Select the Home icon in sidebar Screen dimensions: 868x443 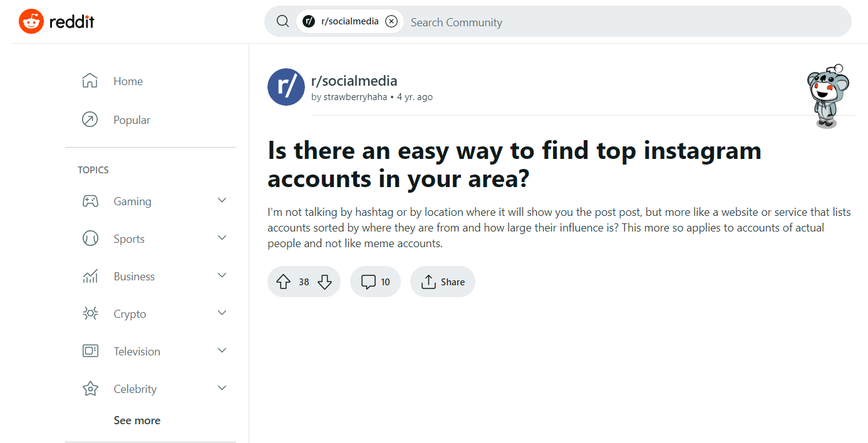point(90,81)
